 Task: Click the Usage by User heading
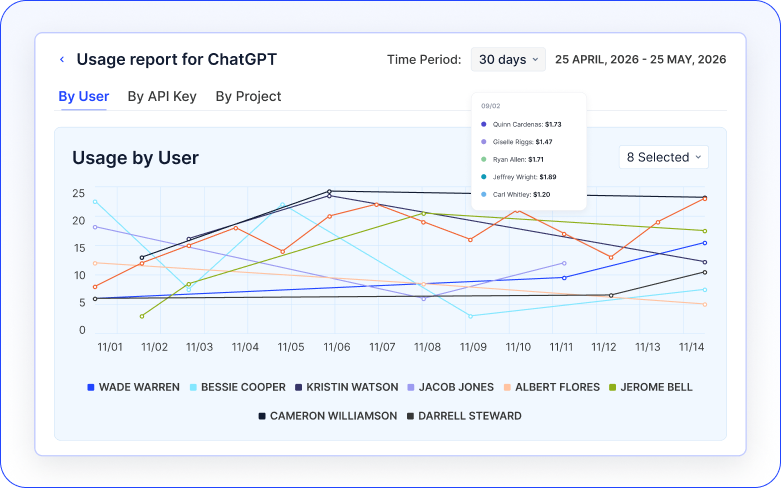135,158
